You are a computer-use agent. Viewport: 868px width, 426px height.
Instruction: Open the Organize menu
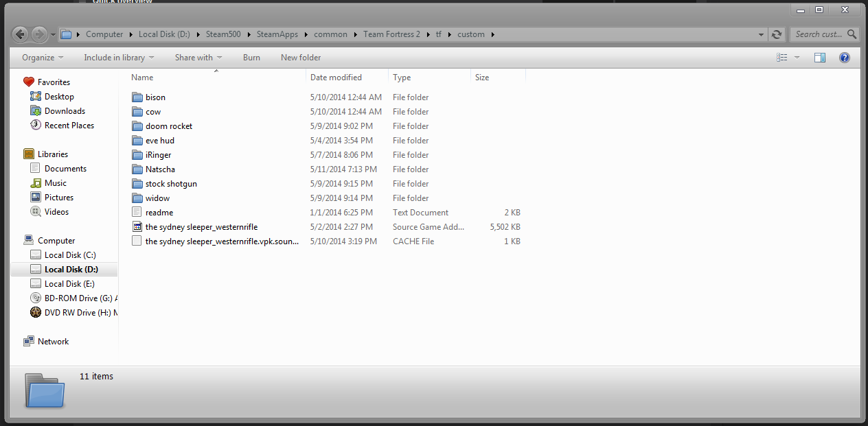tap(43, 58)
